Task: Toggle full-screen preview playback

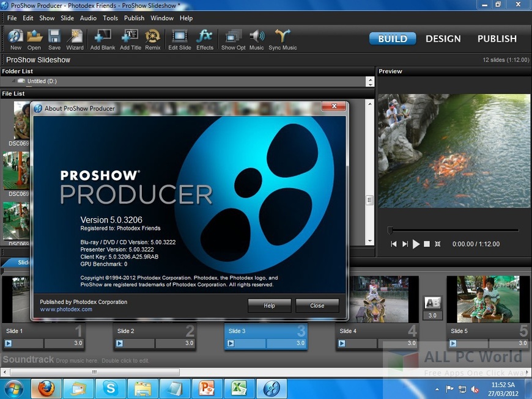Action: pos(437,244)
